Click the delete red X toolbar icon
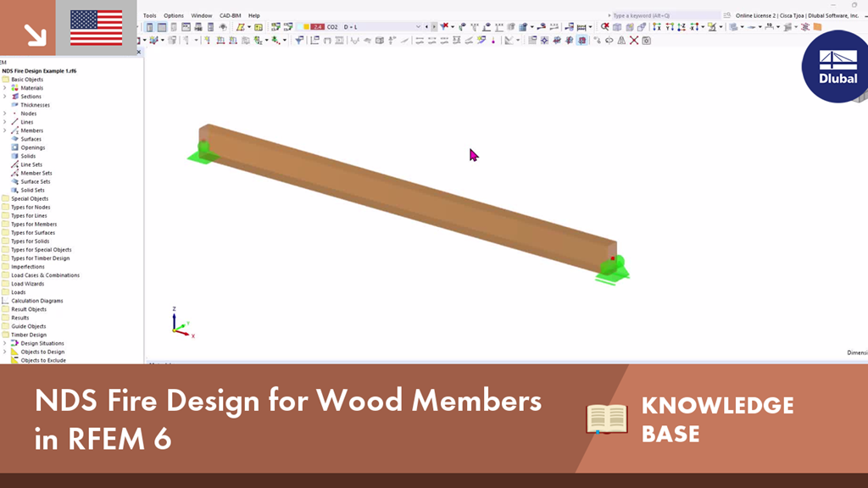 634,41
